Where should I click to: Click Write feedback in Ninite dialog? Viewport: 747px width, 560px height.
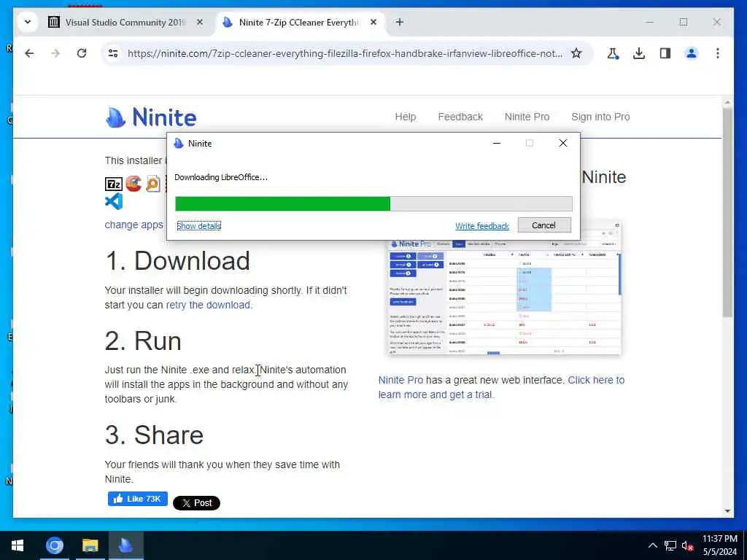click(x=482, y=226)
